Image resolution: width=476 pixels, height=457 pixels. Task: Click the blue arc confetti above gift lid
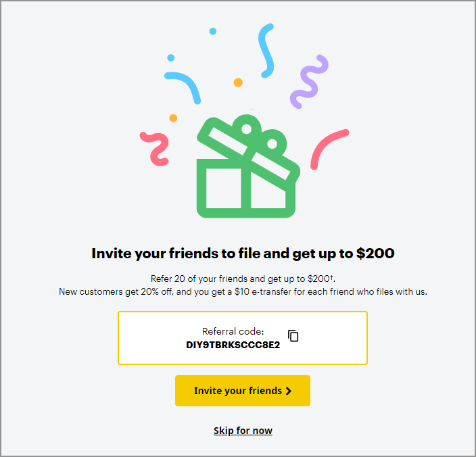coord(184,85)
